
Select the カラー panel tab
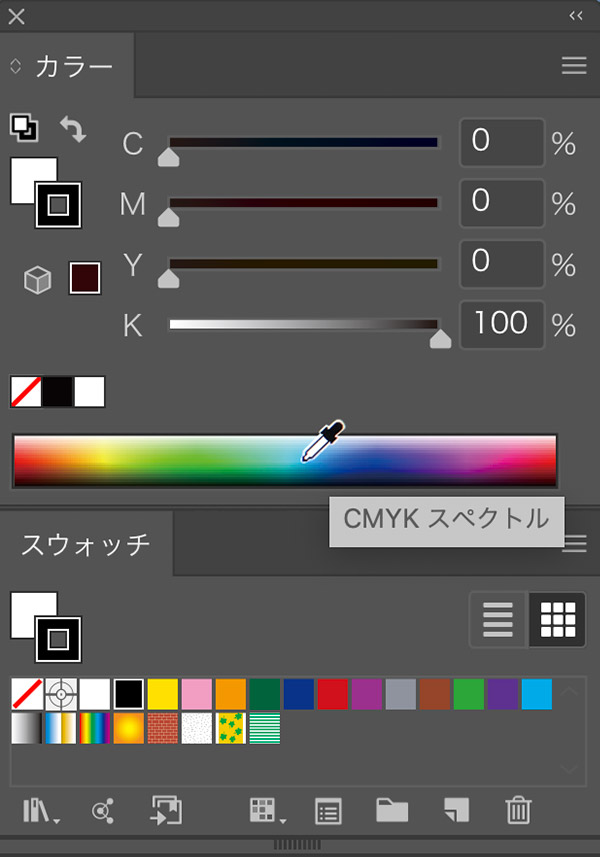(72, 67)
